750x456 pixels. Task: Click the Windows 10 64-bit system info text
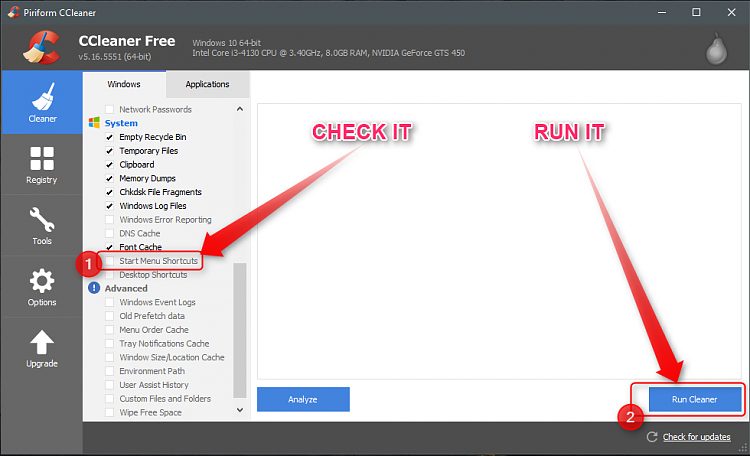point(226,43)
